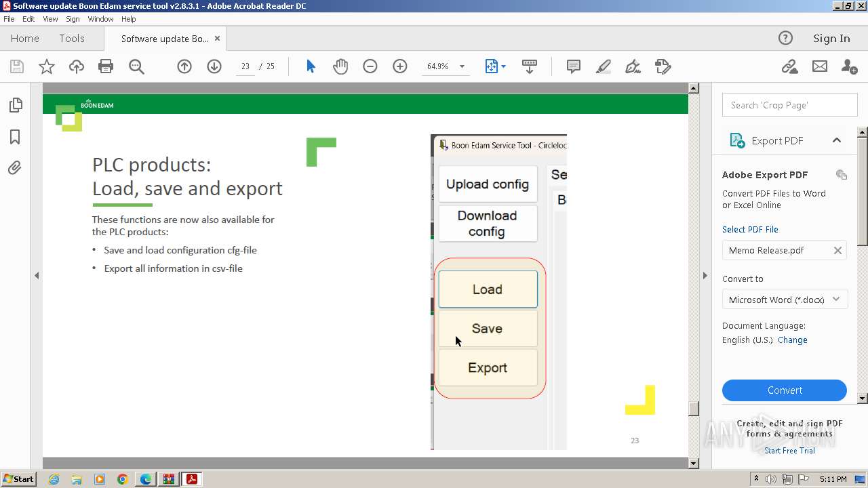868x488 pixels.
Task: Open the Help menu
Action: click(x=129, y=19)
